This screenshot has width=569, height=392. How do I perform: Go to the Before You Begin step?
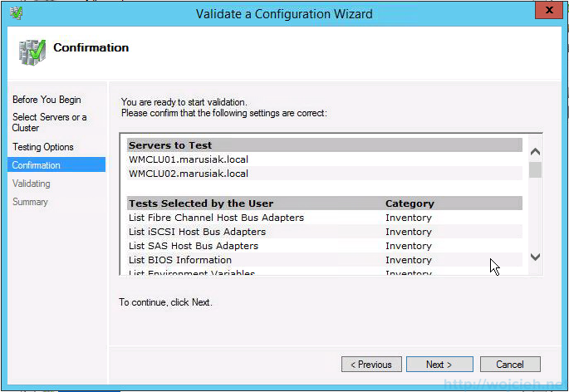pyautogui.click(x=47, y=100)
